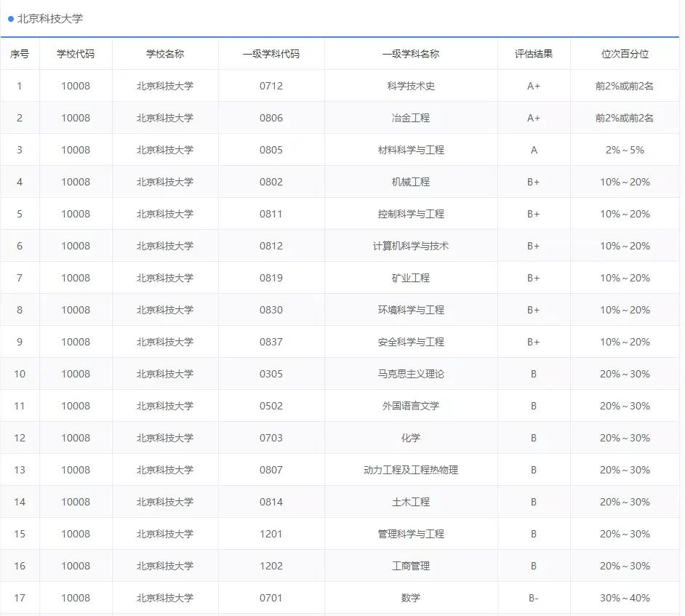
Task: Click the 学校名称 column header
Action: point(165,54)
